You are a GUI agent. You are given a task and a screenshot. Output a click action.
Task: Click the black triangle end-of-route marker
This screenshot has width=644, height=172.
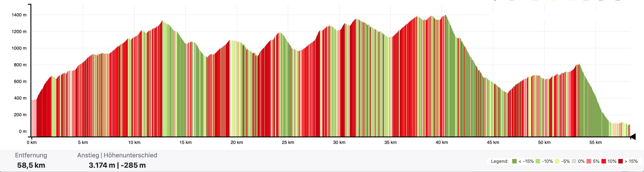633,137
